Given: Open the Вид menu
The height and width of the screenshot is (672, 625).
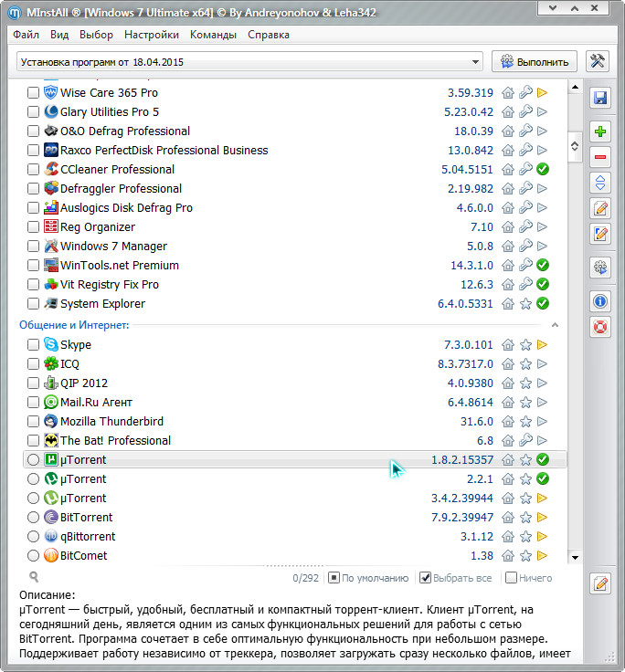Looking at the screenshot, I should click(59, 35).
